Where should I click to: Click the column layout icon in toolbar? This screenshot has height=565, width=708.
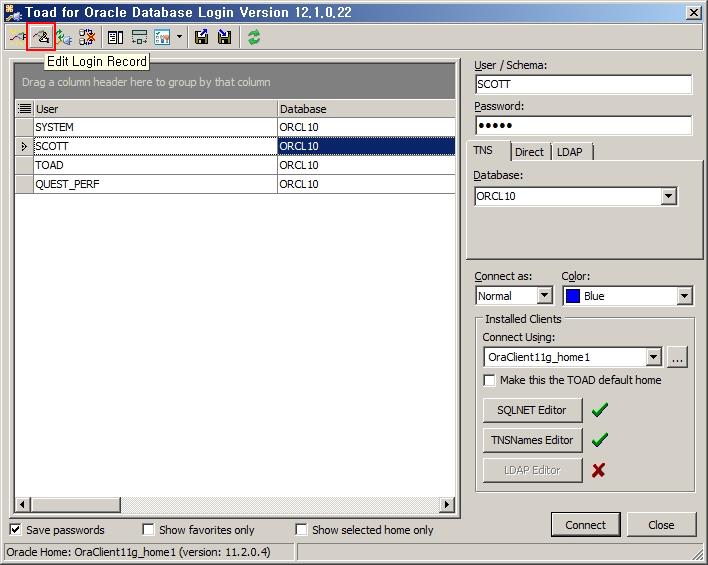pyautogui.click(x=115, y=37)
